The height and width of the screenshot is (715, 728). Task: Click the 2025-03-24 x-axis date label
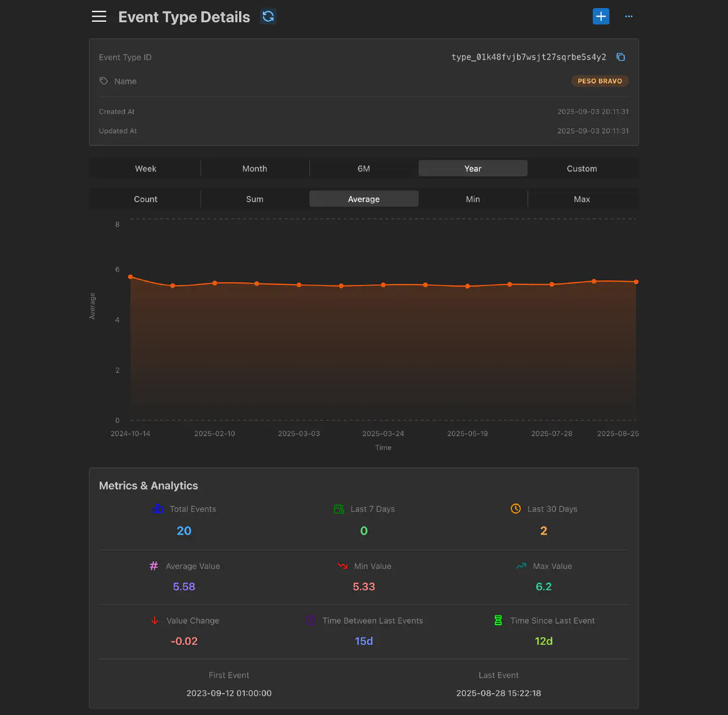click(x=383, y=434)
